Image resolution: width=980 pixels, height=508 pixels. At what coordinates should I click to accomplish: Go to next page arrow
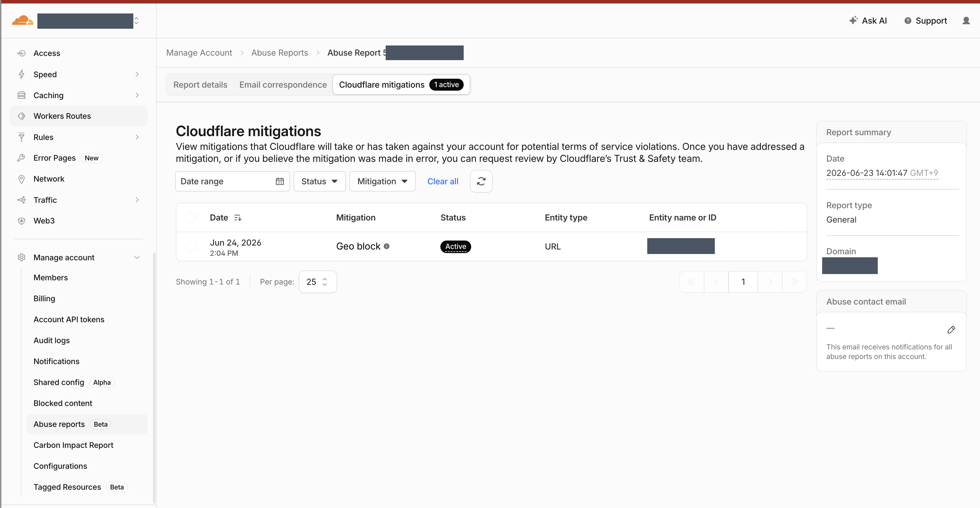click(770, 282)
